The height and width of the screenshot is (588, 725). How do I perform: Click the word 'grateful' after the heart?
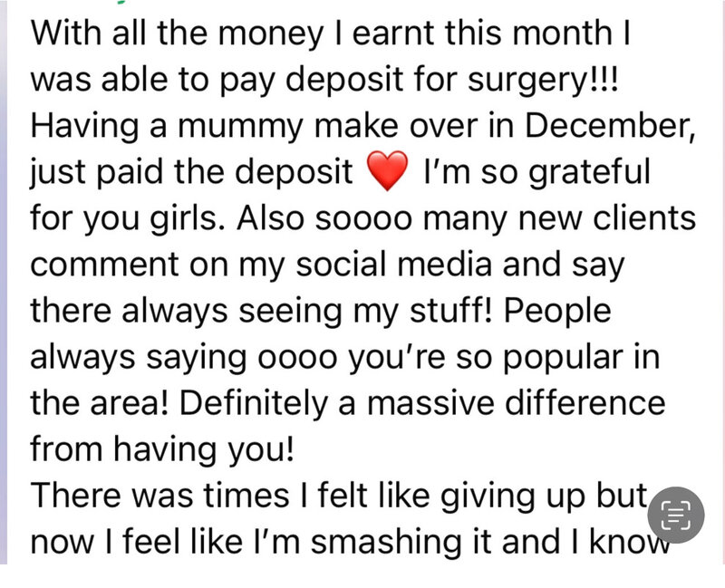[589, 173]
